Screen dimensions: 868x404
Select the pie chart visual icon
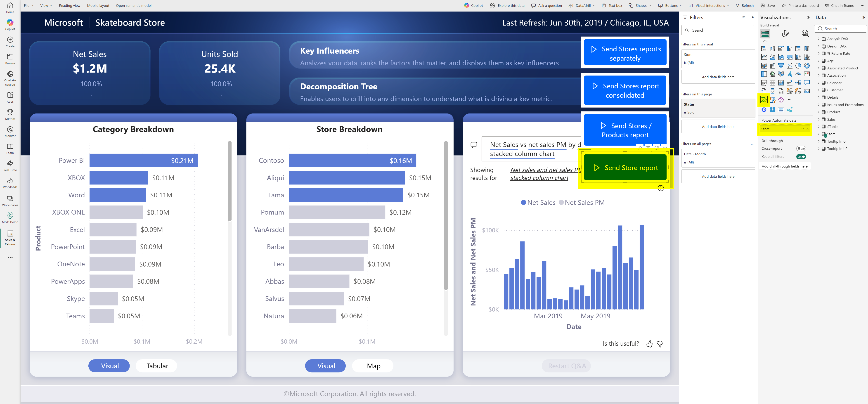798,66
